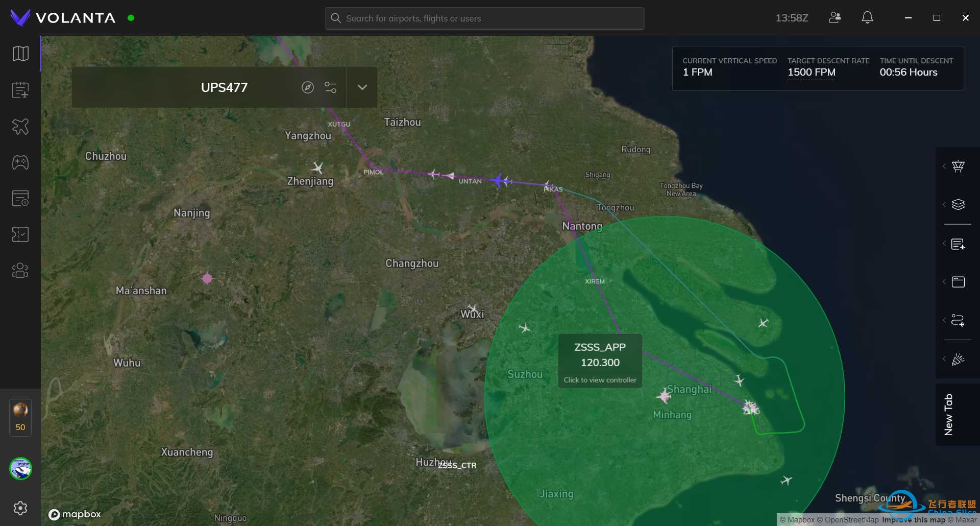Click the blue UPS477 aircraft marker
The height and width of the screenshot is (526, 980).
pos(499,180)
